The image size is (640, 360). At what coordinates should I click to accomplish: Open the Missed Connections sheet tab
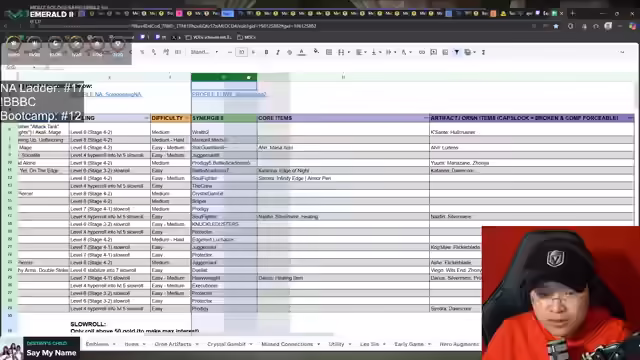click(x=290, y=344)
